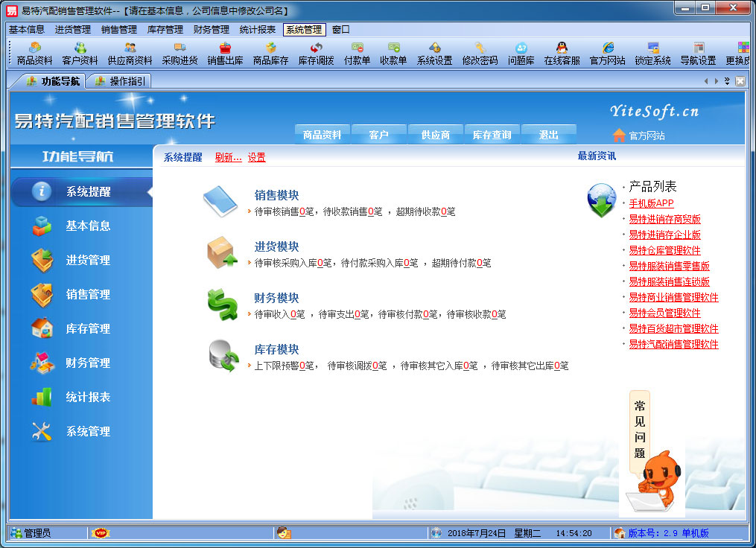Open 供应商资料 toolbar icon

point(130,54)
